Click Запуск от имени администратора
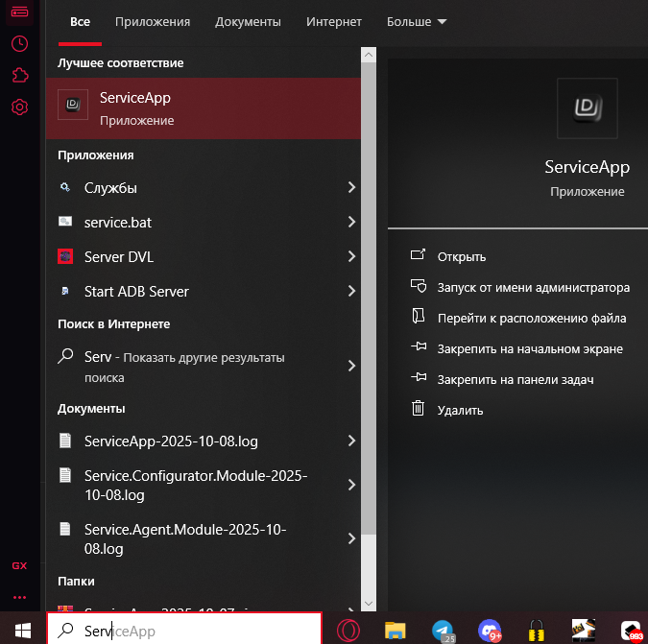 pos(533,287)
